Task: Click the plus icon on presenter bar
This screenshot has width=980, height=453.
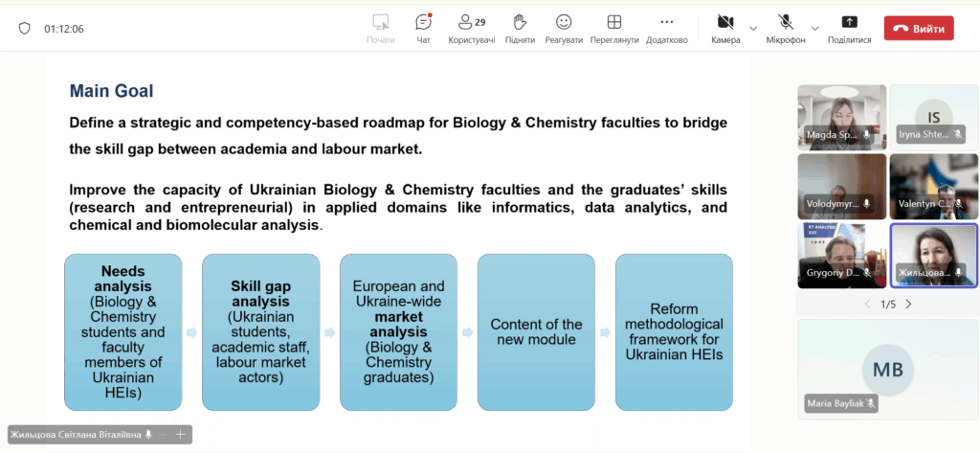Action: [x=180, y=435]
